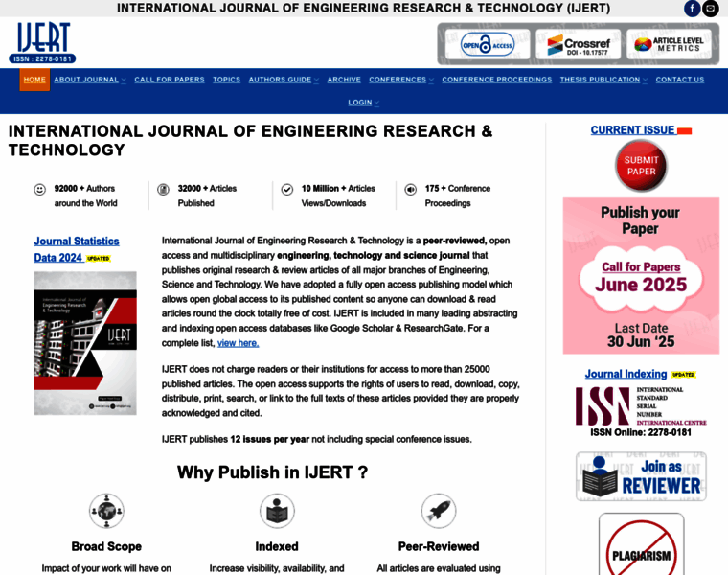The height and width of the screenshot is (575, 728).
Task: Click the red flag next to Current Issue
Action: coord(684,131)
